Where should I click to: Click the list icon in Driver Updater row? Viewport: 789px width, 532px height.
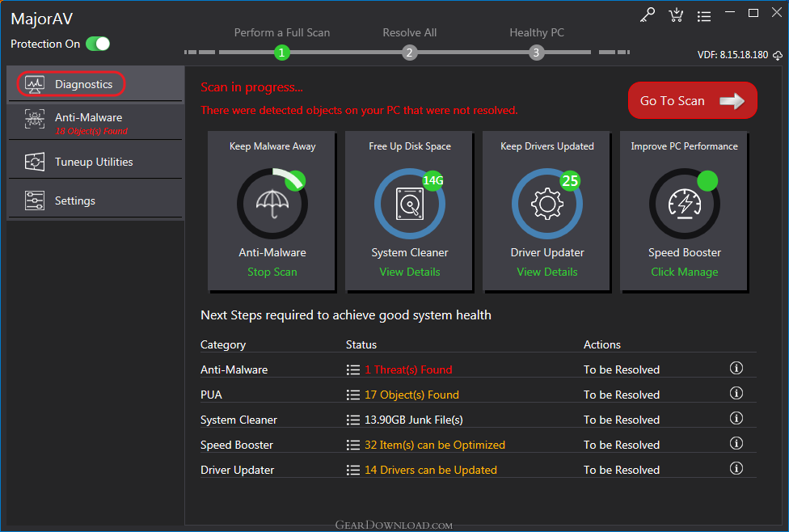353,471
